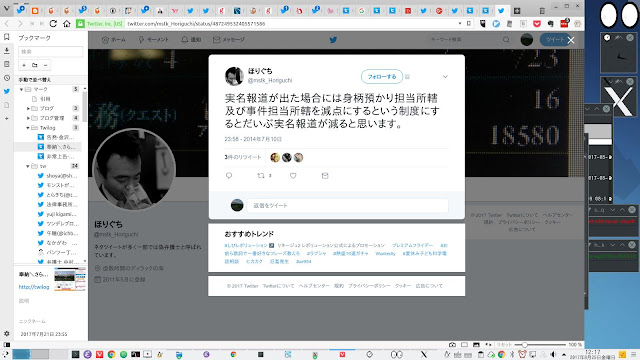Viewport: 640px width, 360px height.
Task: Toggle the panel visibility button at bottom-left
Action: 7,345
